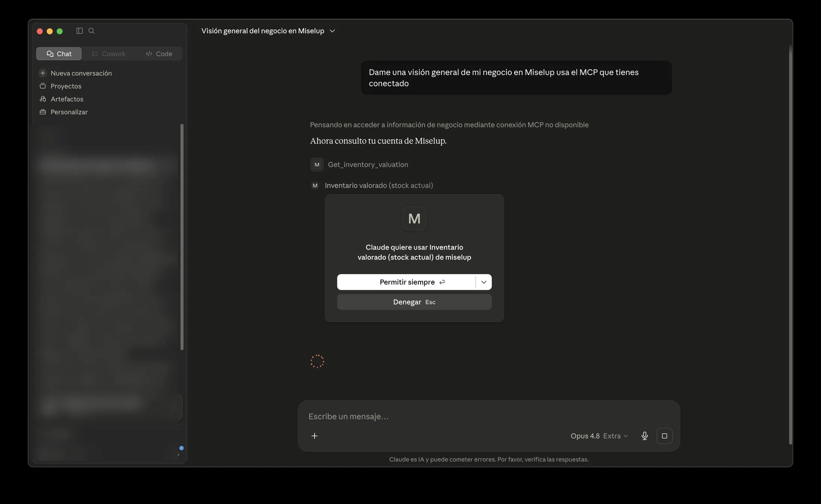
Task: Click the microphone dictation icon
Action: click(x=644, y=436)
